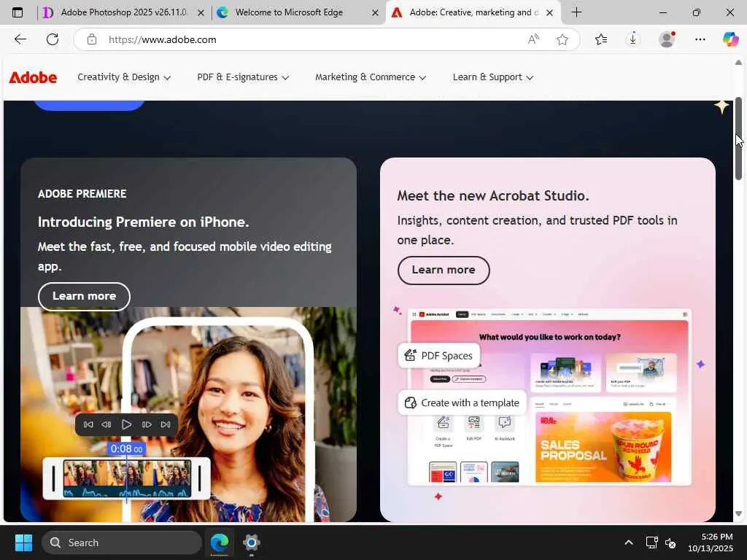Image resolution: width=747 pixels, height=560 pixels.
Task: Click "What would you like to work on today?"
Action: [x=549, y=337]
